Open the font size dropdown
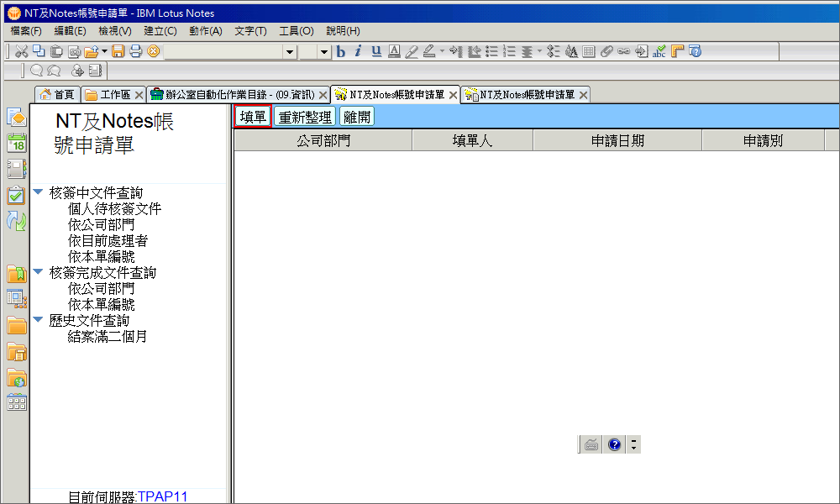 pyautogui.click(x=323, y=52)
